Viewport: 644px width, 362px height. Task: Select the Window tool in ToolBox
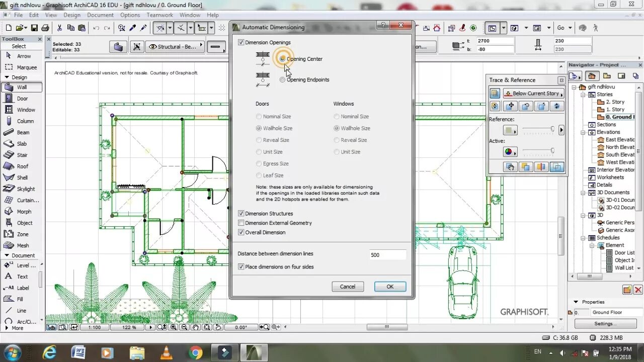pos(22,110)
